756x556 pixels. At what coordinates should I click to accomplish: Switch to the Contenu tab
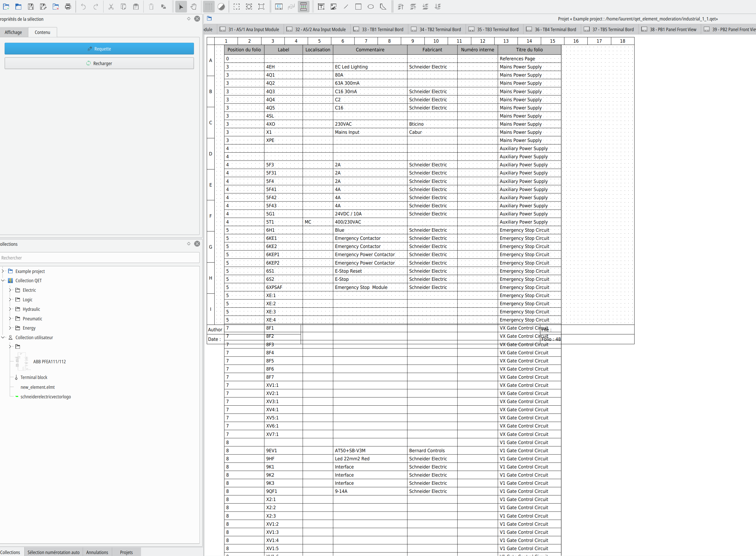pyautogui.click(x=42, y=32)
